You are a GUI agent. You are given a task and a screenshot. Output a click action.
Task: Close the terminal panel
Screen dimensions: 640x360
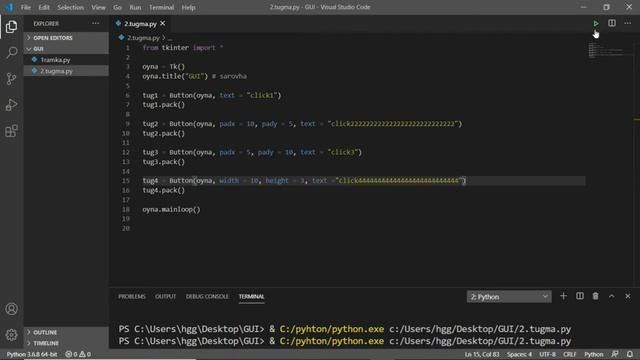point(628,296)
